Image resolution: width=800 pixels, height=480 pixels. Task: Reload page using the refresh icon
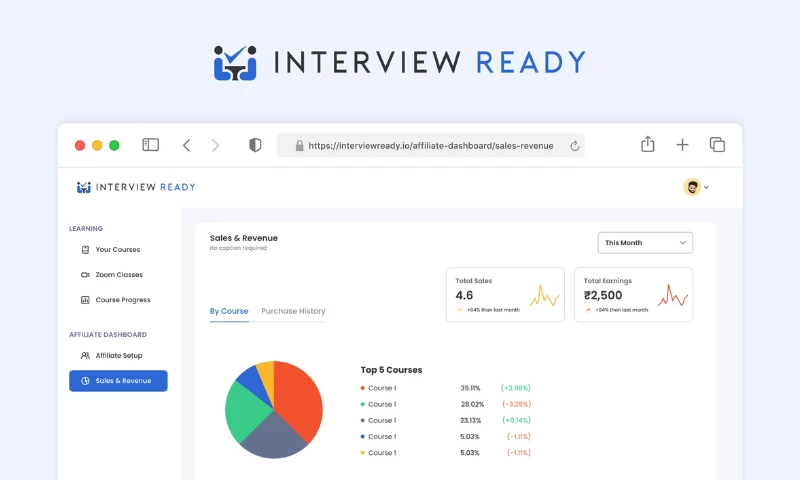tap(575, 146)
